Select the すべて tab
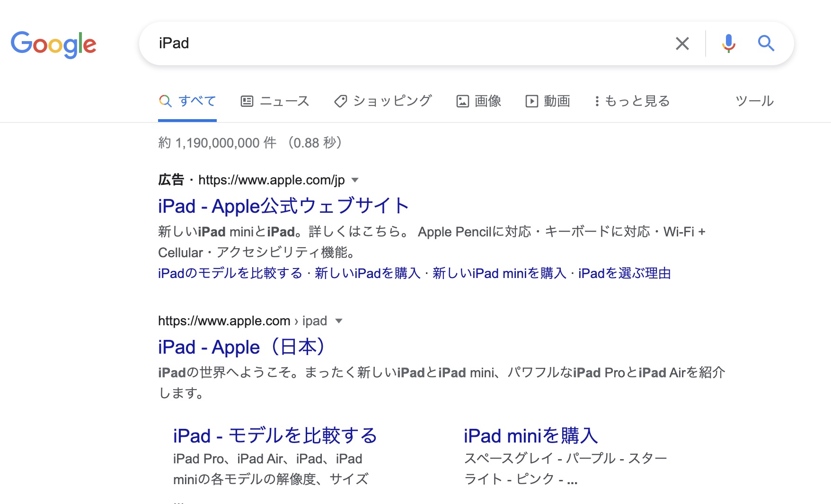 [x=187, y=101]
